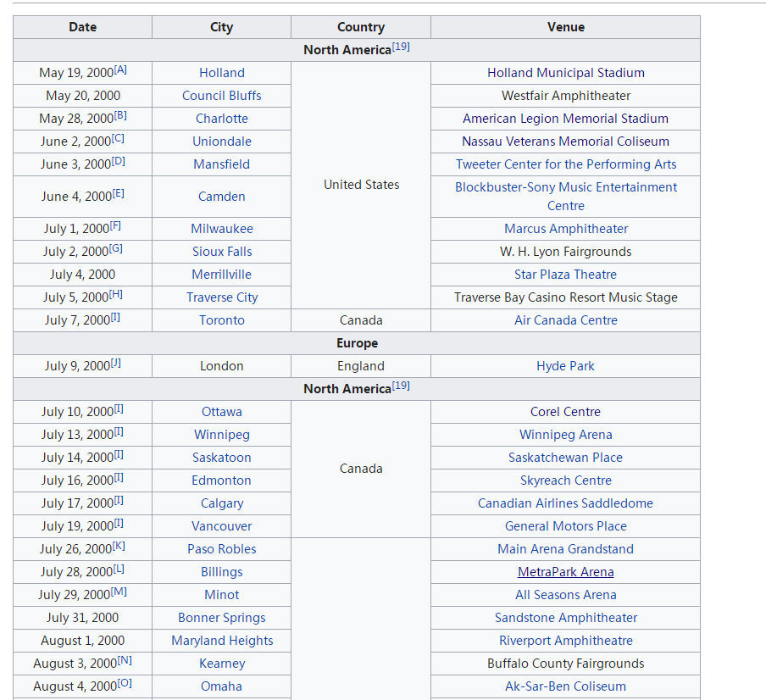Click Blockbuster-Sony Music Entertainment Centre link
This screenshot has height=700, width=766.
click(566, 197)
